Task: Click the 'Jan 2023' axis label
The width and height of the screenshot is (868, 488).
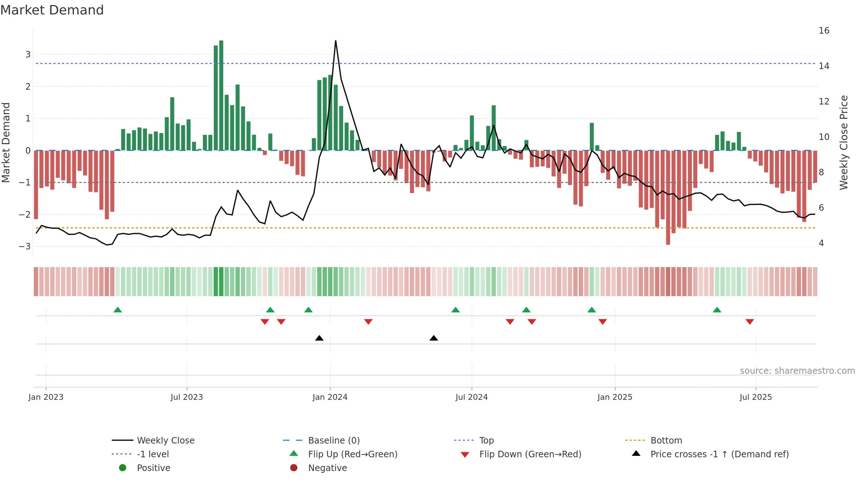Action: [x=46, y=397]
